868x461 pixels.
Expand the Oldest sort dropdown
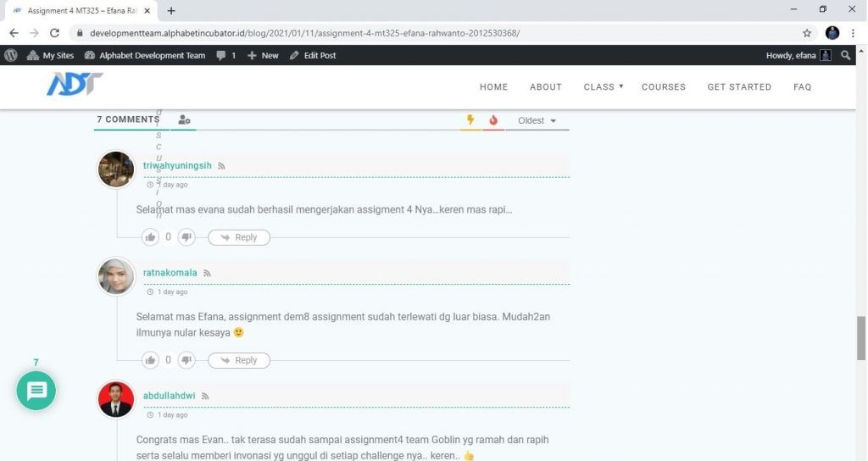click(x=537, y=120)
